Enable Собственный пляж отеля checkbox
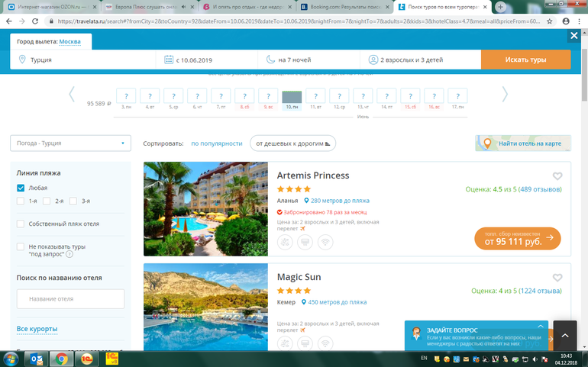Screen dimensions: 588x367 (21, 224)
